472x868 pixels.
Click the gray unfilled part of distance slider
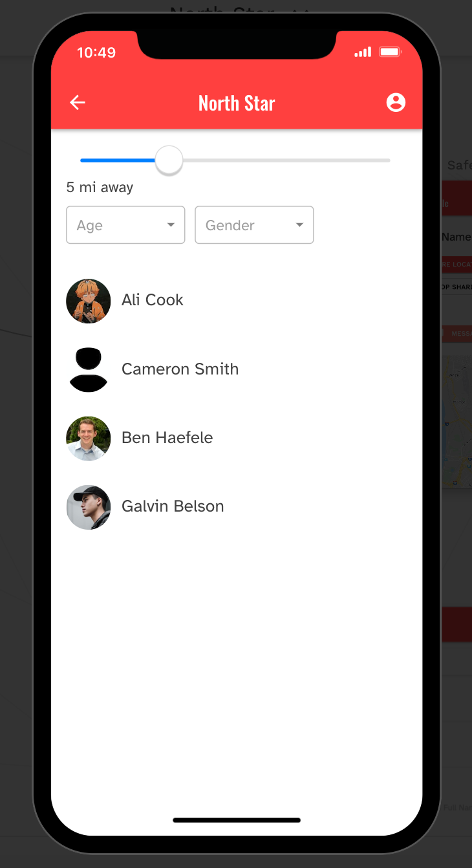pyautogui.click(x=284, y=160)
